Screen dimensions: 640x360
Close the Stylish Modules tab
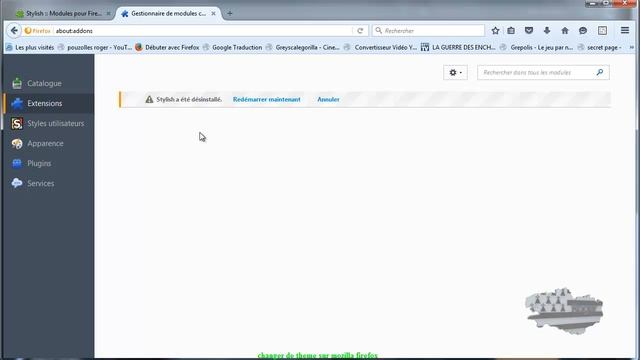click(108, 13)
